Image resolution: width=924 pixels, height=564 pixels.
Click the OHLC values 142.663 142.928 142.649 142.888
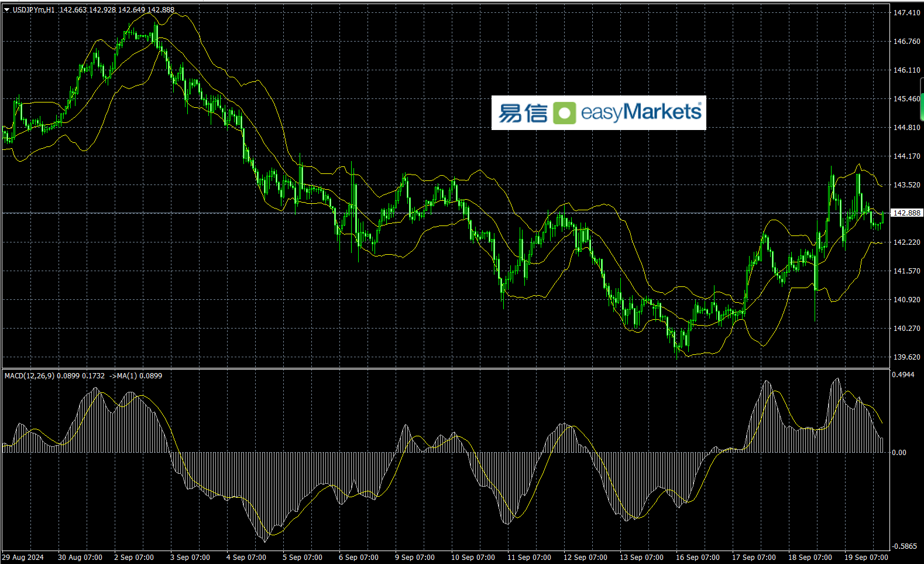[117, 10]
